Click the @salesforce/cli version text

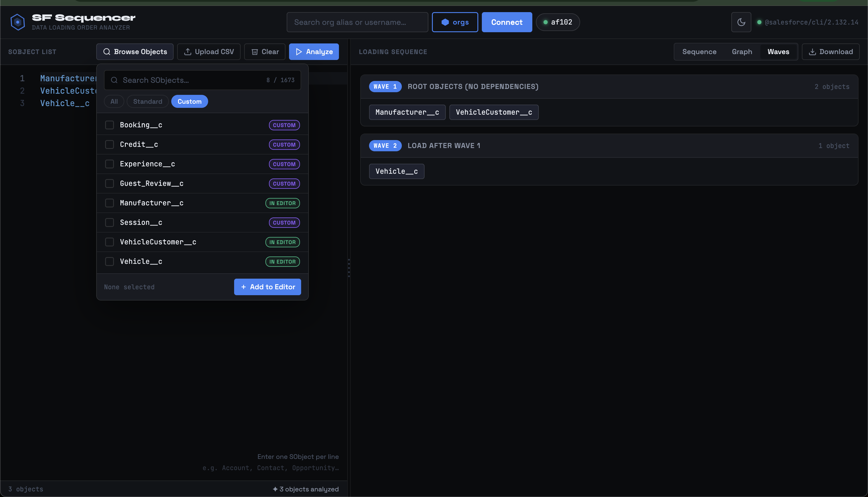pyautogui.click(x=812, y=22)
